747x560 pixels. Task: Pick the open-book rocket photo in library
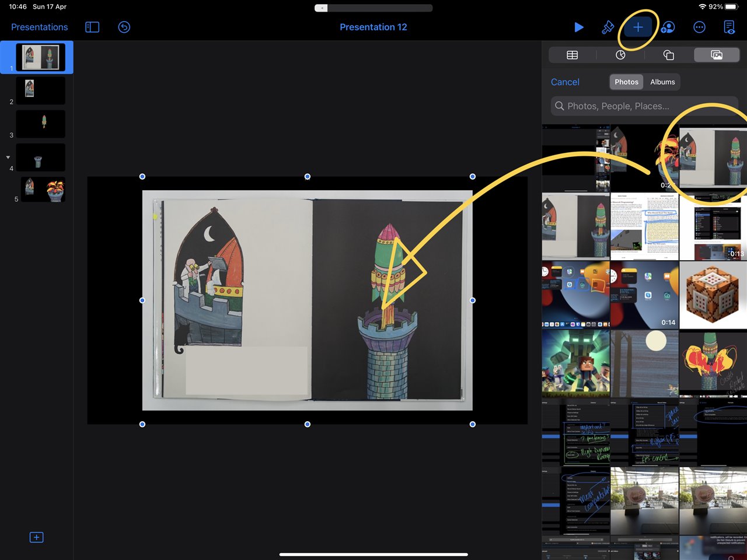713,157
